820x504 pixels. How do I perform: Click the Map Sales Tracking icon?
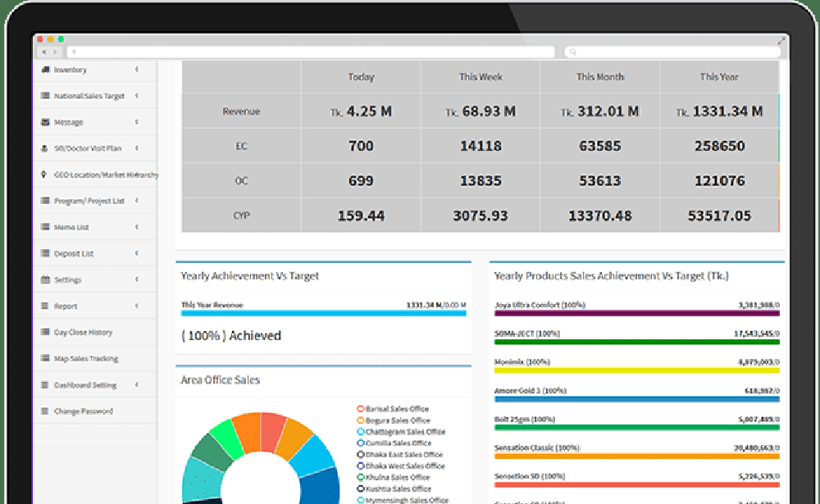pos(45,358)
